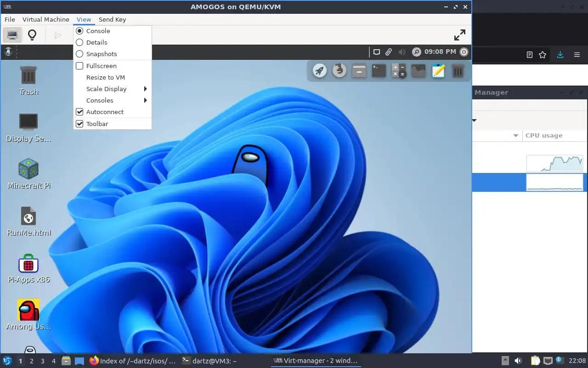Open Firefox downloads arrow icon
Viewport: 588px width, 368px height.
[x=560, y=55]
